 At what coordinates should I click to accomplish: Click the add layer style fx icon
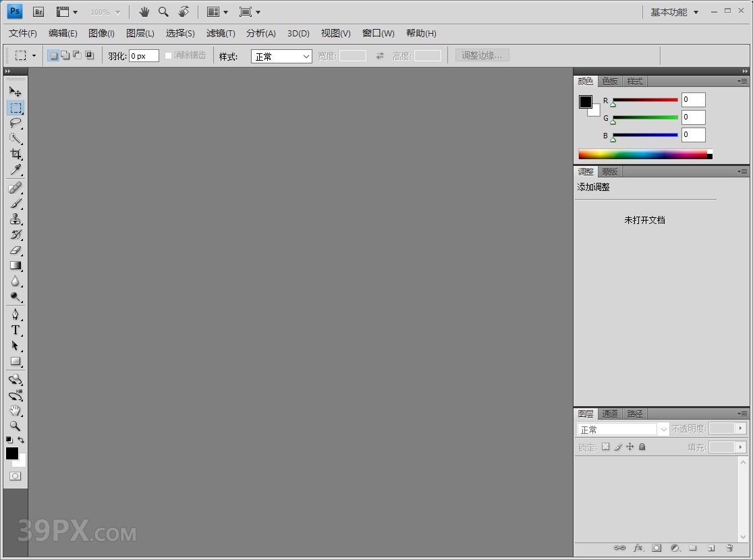[x=637, y=548]
